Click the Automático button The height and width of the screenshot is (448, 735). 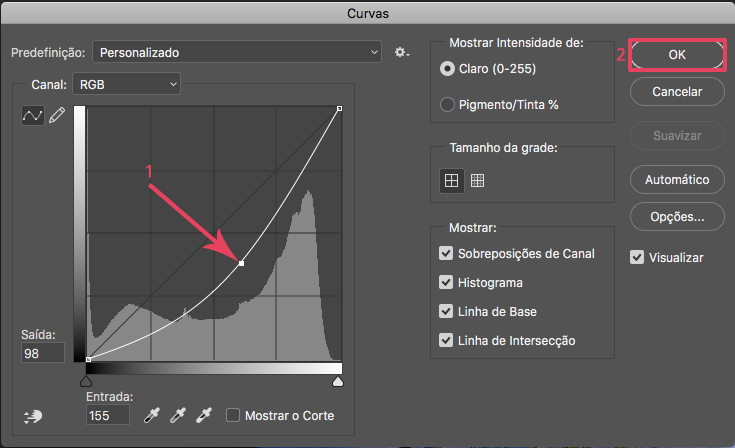(x=677, y=179)
